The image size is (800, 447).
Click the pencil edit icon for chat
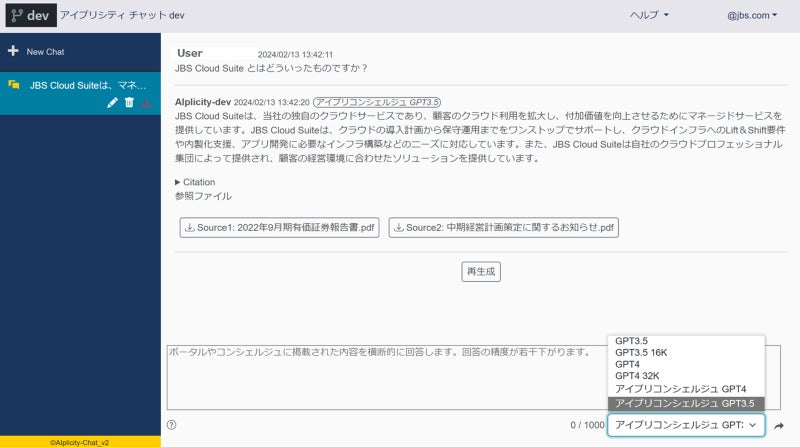pos(112,103)
